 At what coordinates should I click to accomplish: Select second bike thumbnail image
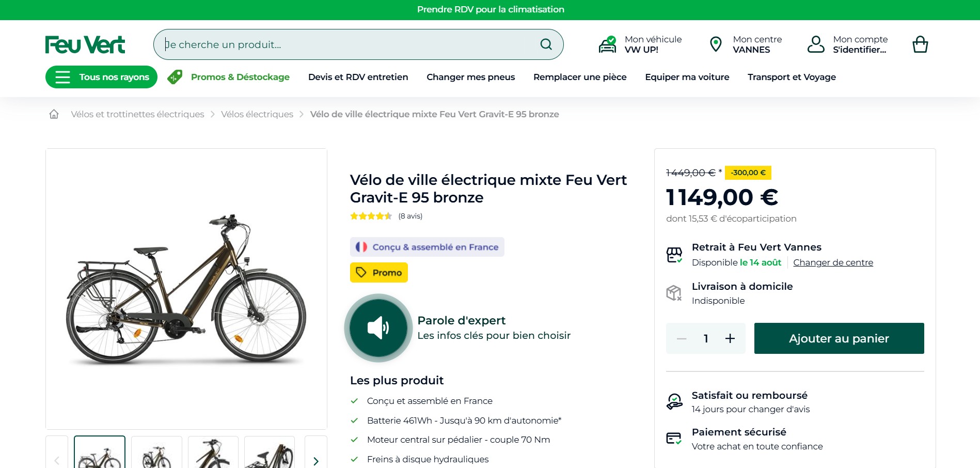(x=156, y=453)
